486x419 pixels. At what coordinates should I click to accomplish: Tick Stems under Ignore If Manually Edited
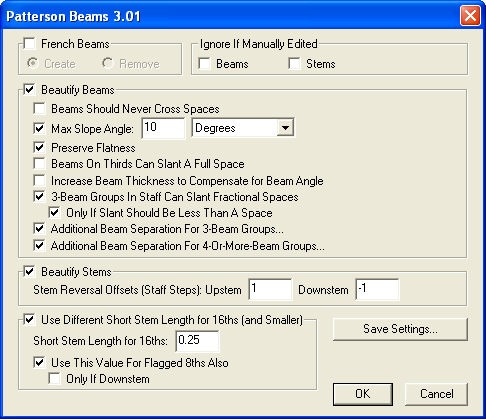[x=294, y=63]
